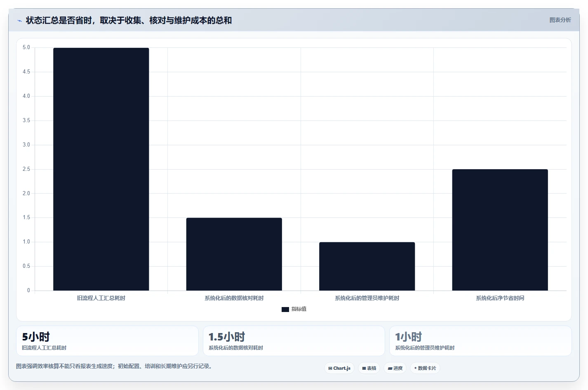The height and width of the screenshot is (390, 588).
Task: Click the blue icon beside the chart title
Action: tap(19, 21)
